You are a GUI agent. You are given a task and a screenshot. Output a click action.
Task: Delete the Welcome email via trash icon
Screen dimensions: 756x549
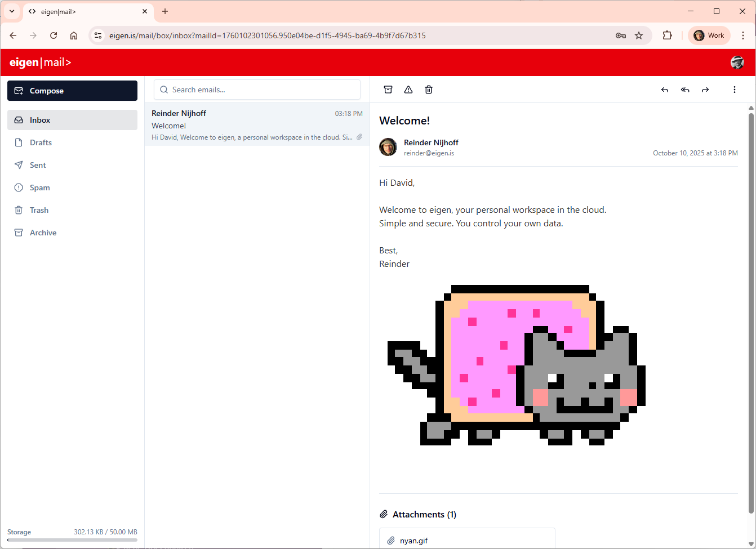[429, 90]
